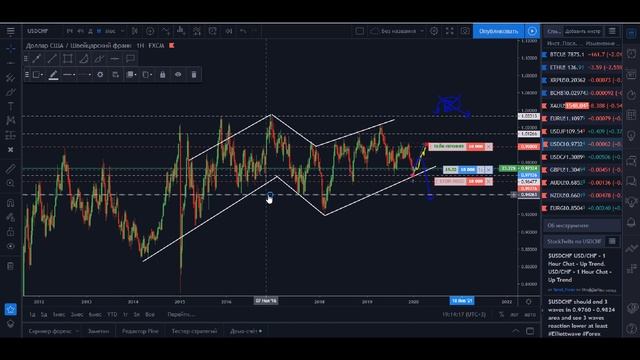Select the BTCUSD watchlist row

[x=582, y=54]
